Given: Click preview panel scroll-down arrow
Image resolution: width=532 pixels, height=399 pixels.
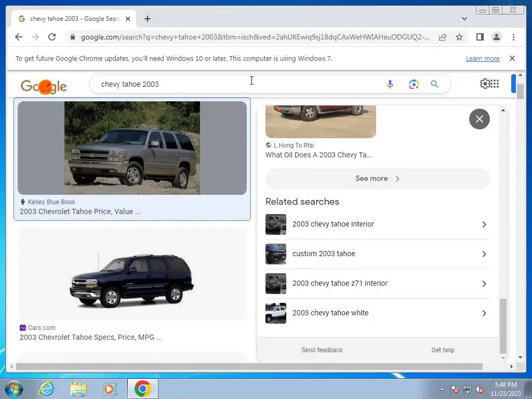Looking at the screenshot, I should [503, 357].
